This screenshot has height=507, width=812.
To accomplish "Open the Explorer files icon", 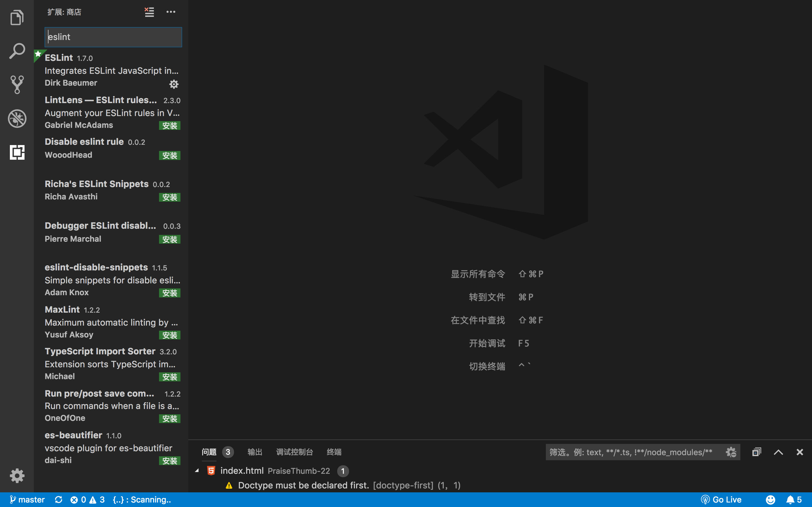I will 17,17.
